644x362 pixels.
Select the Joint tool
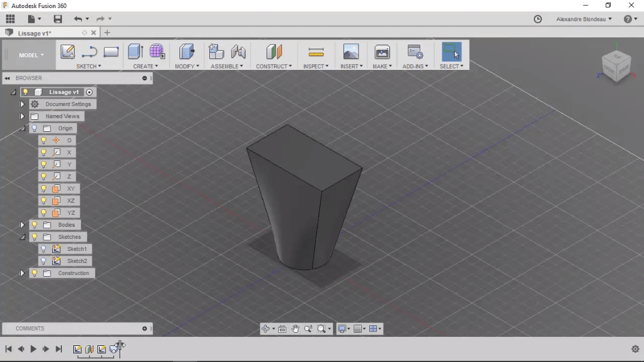238,52
